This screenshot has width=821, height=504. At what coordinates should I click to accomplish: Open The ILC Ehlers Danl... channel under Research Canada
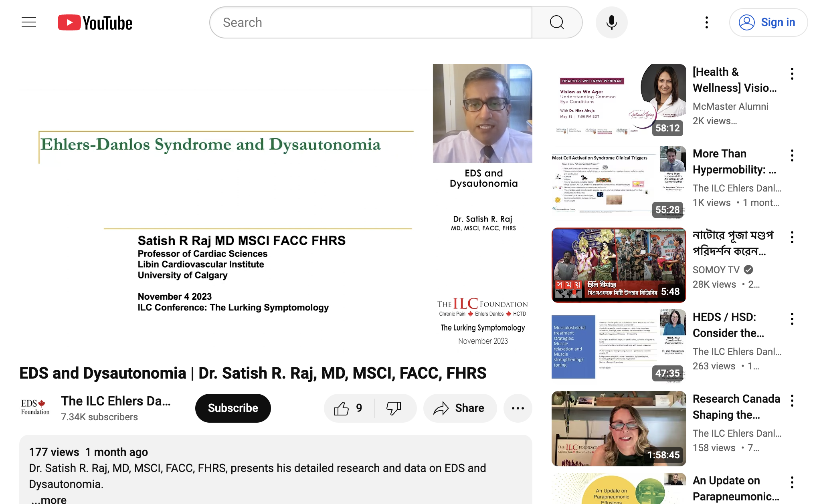click(737, 433)
